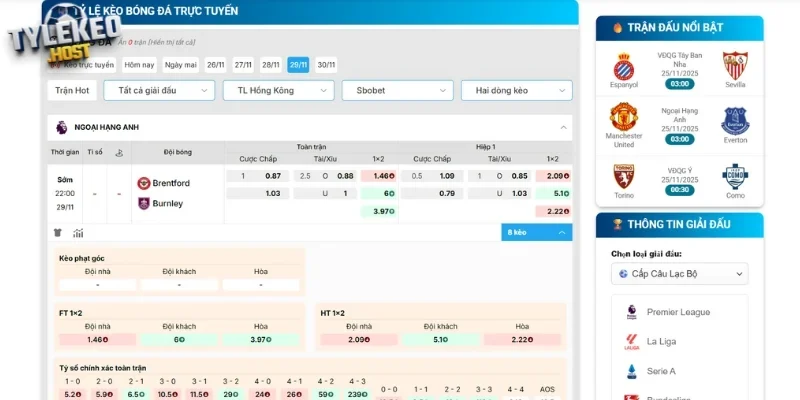Viewport: 800px width, 400px height.
Task: Click the Espanyol club crest
Action: tap(624, 66)
